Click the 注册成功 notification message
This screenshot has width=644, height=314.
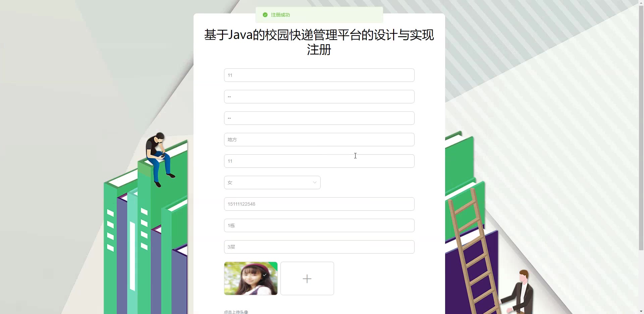[x=280, y=15]
